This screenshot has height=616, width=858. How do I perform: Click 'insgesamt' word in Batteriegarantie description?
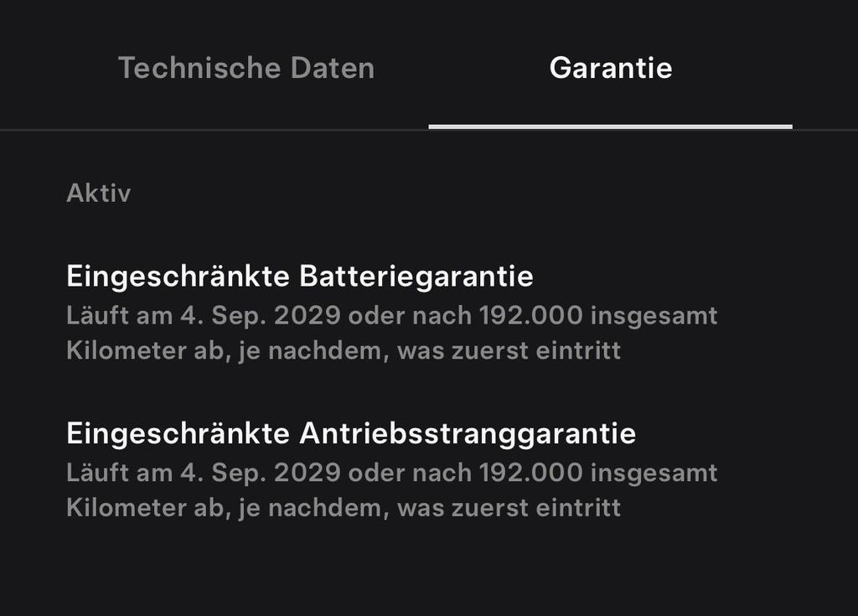[x=654, y=316]
